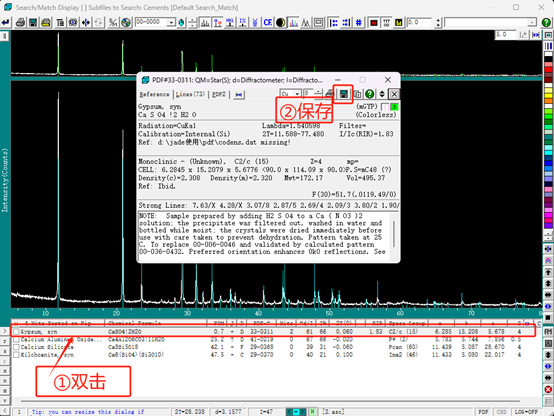Click the globe icon in main toolbar
Viewport: 554px width, 416px height.
coord(126,23)
